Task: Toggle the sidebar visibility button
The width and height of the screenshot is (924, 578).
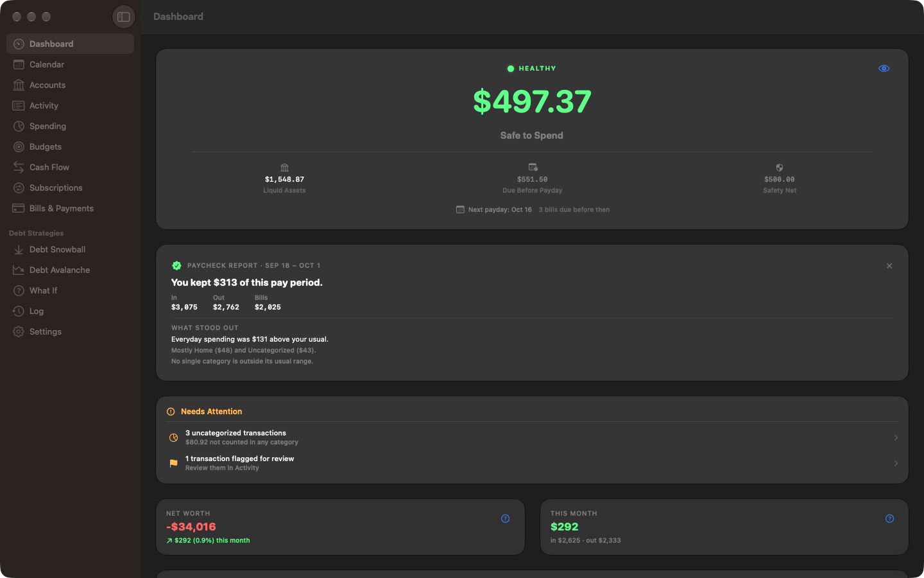Action: [124, 17]
